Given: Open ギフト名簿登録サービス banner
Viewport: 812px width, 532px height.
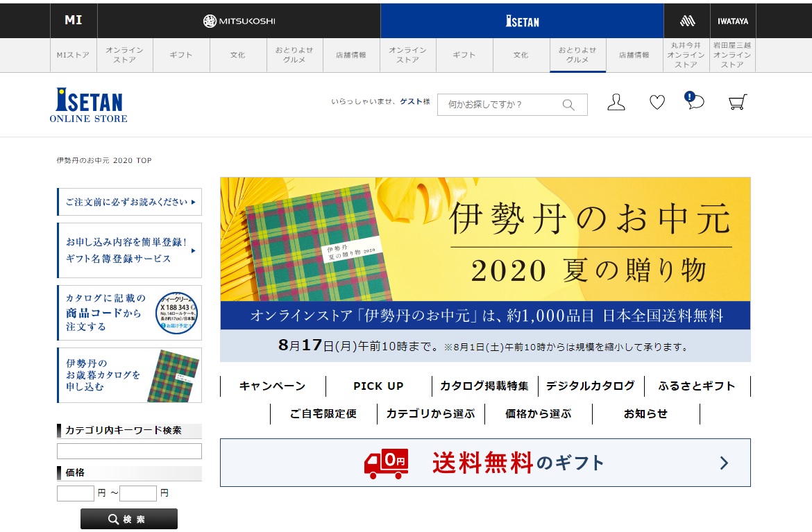Looking at the screenshot, I should (x=130, y=250).
